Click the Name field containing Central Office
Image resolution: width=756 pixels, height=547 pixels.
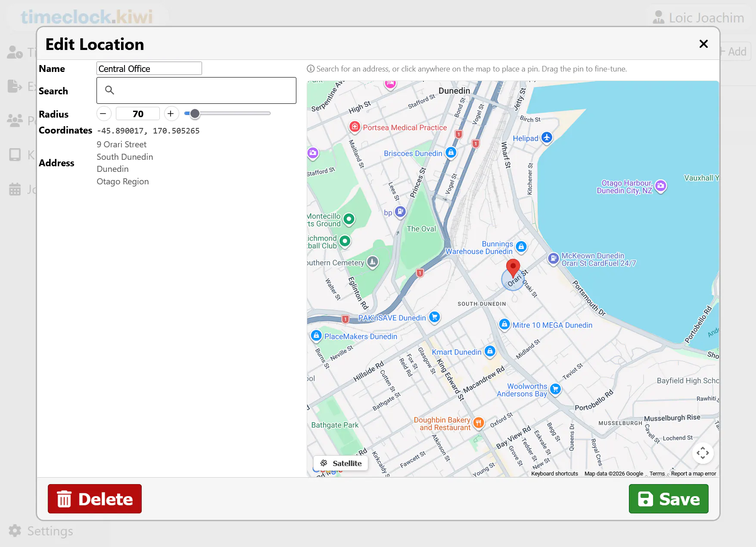click(149, 68)
